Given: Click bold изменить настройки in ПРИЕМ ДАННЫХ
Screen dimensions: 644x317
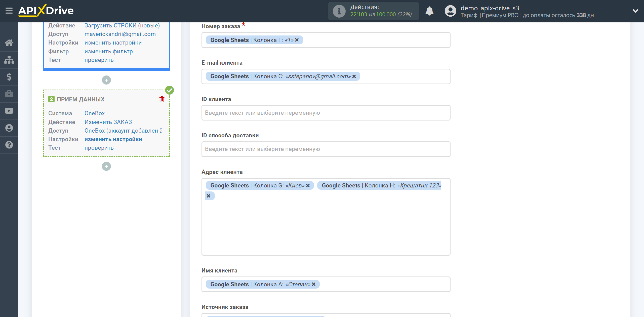Looking at the screenshot, I should 113,139.
